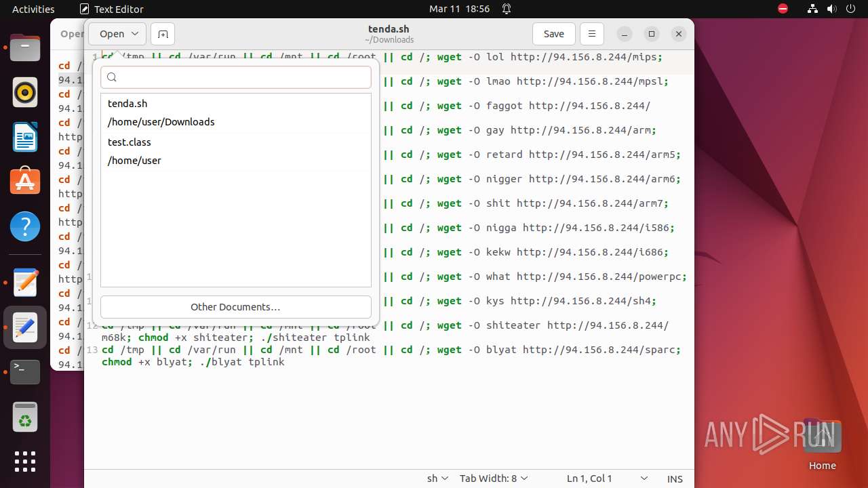The image size is (868, 488).
Task: Open the Trash from the dock
Action: [x=25, y=418]
